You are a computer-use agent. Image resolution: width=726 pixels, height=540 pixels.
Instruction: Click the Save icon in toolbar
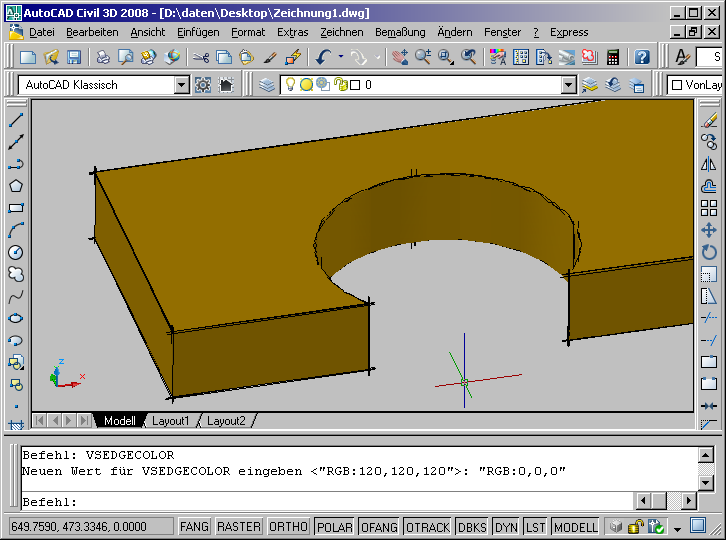pyautogui.click(x=73, y=58)
